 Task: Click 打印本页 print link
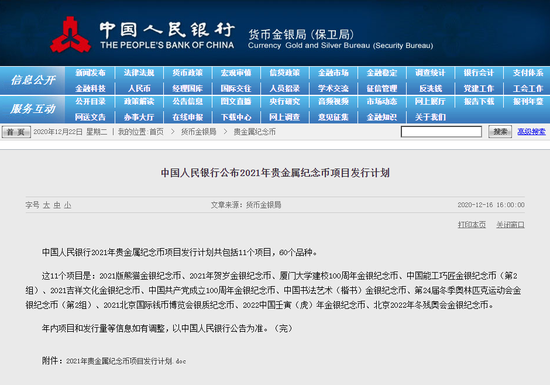pos(472,225)
